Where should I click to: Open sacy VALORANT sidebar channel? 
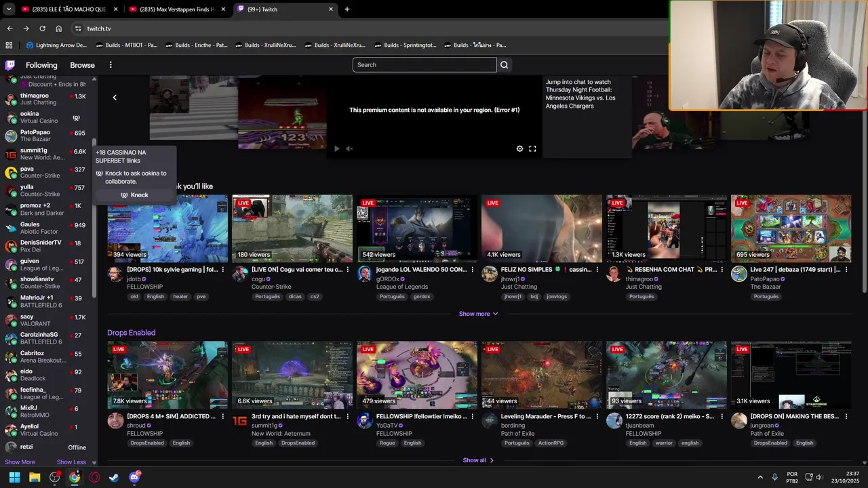click(46, 321)
